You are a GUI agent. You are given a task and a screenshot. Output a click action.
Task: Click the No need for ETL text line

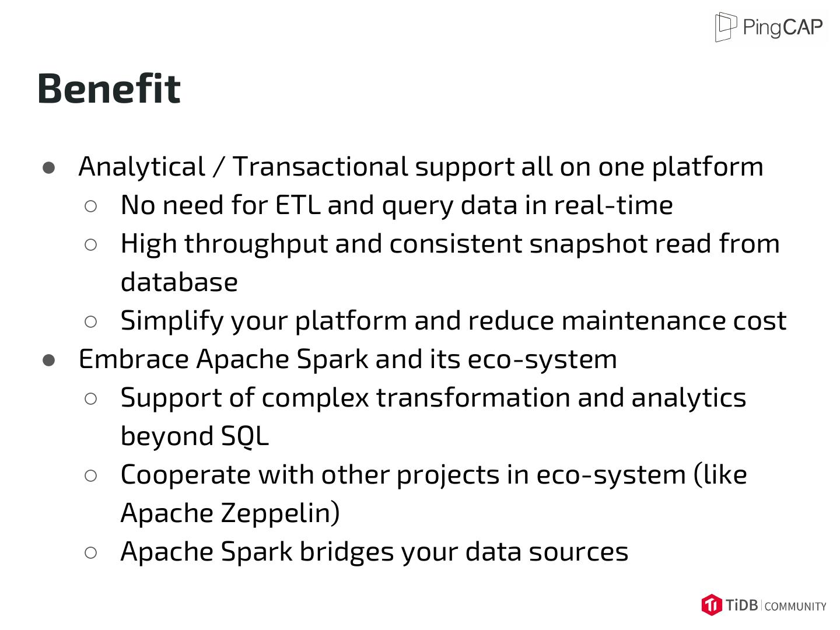click(397, 205)
